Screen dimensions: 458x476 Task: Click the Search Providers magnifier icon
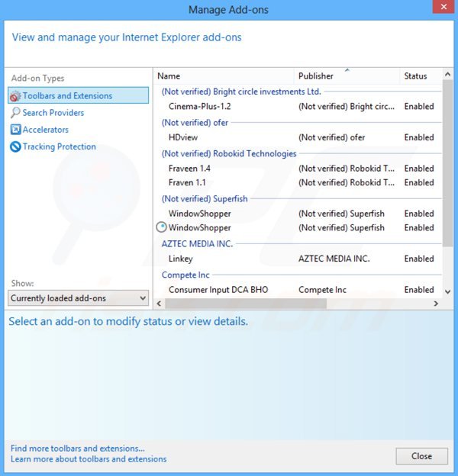click(15, 113)
